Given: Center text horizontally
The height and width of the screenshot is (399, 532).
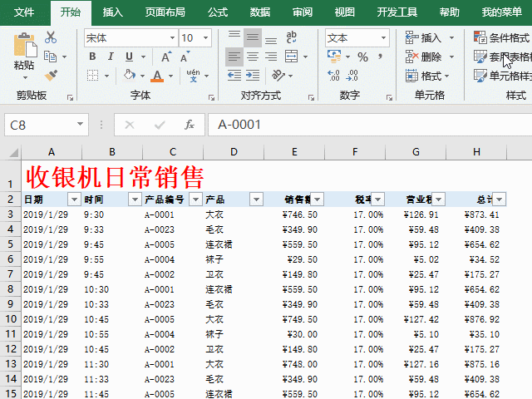Looking at the screenshot, I should 253,57.
